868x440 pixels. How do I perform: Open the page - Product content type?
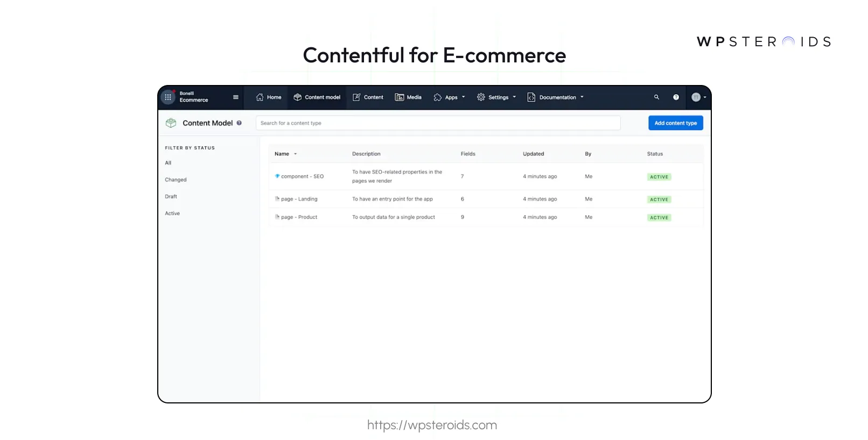[x=299, y=217]
